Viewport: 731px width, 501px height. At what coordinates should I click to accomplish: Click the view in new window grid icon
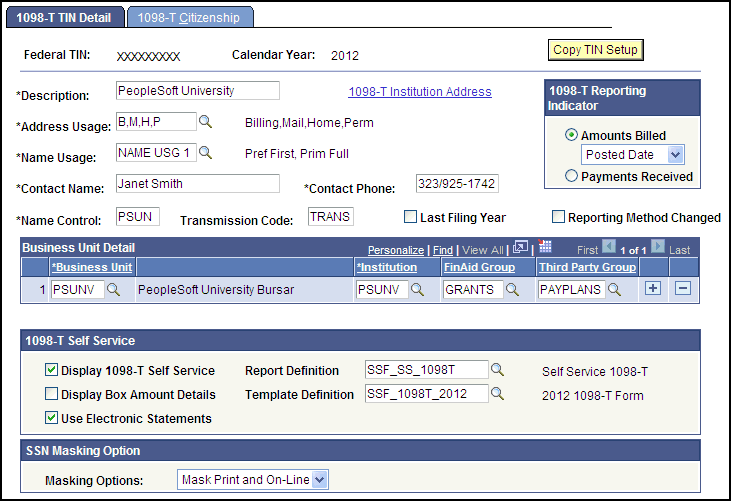point(520,247)
